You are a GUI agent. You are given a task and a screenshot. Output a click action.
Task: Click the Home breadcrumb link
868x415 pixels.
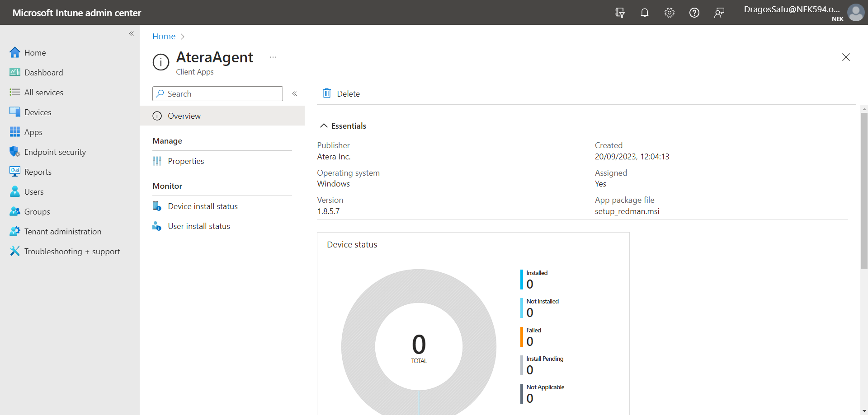click(164, 37)
